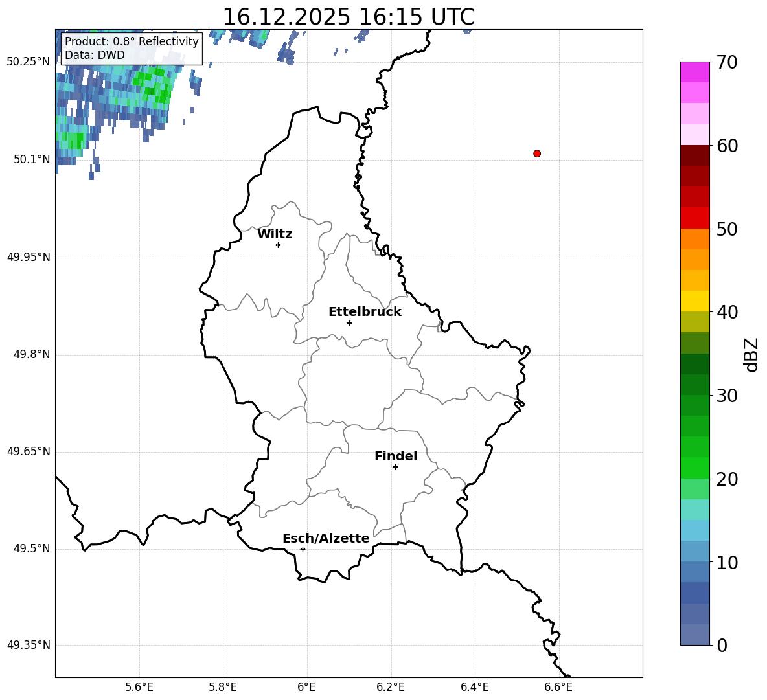Click the 5.6°E longitude label
This screenshot has height=700, width=767.
(x=139, y=687)
